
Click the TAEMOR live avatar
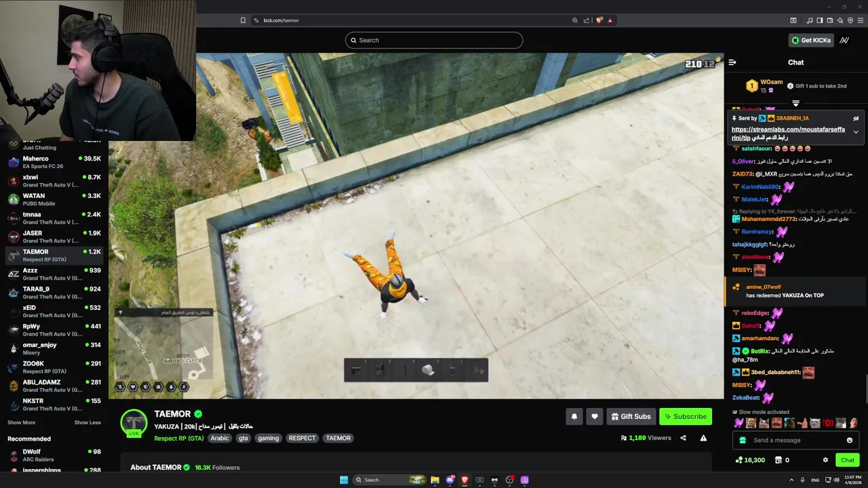click(134, 424)
